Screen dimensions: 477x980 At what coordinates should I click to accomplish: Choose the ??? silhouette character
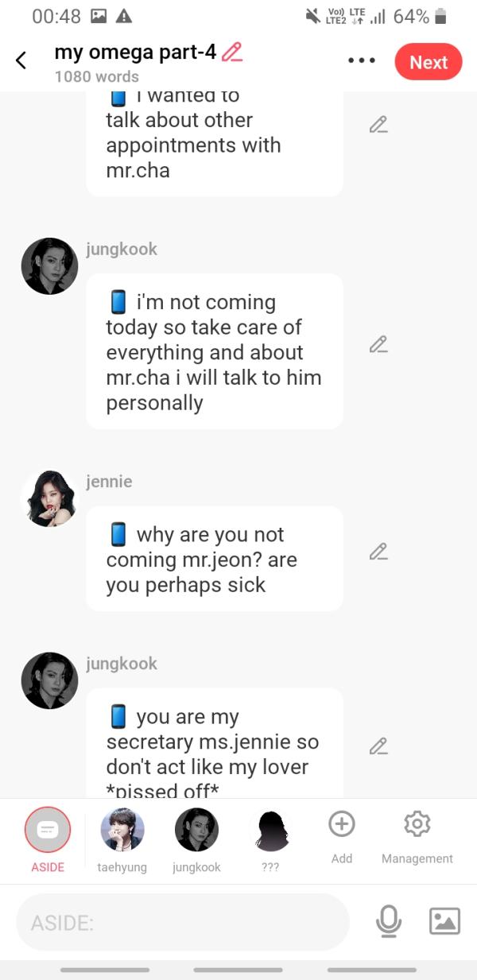[x=271, y=840]
